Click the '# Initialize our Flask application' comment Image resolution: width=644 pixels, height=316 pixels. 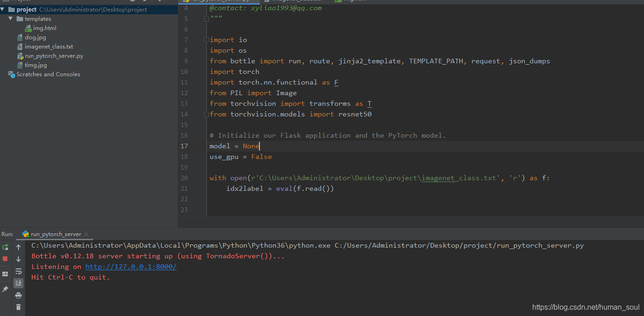click(x=328, y=135)
